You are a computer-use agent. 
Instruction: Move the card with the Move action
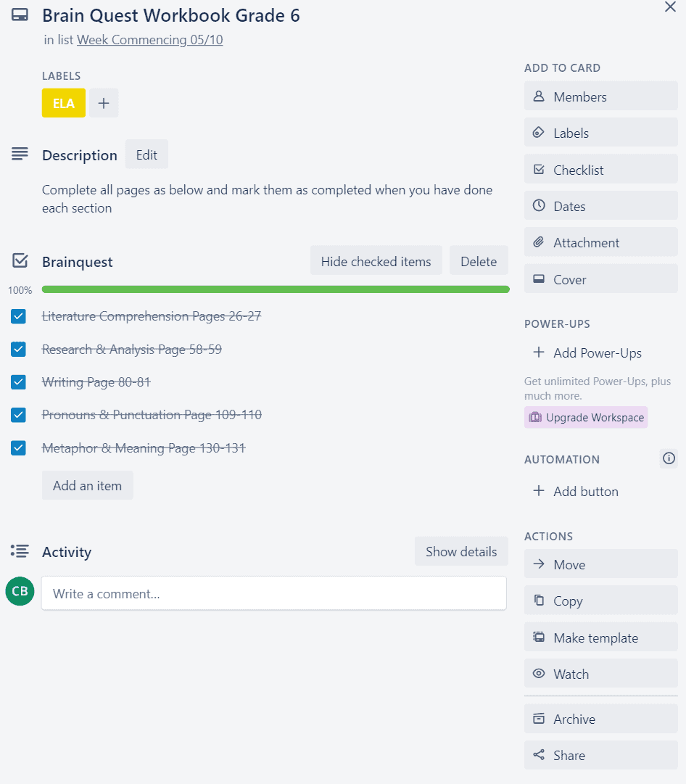pyautogui.click(x=601, y=564)
